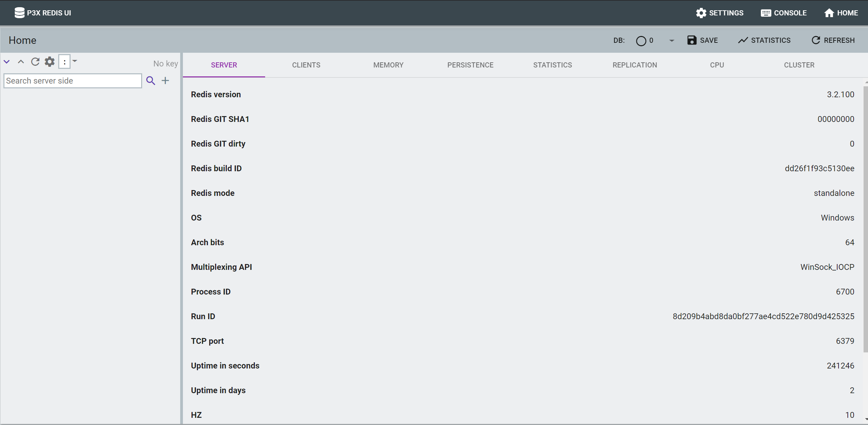The height and width of the screenshot is (425, 868).
Task: Click the P3X Redis UI database logo
Action: (20, 13)
